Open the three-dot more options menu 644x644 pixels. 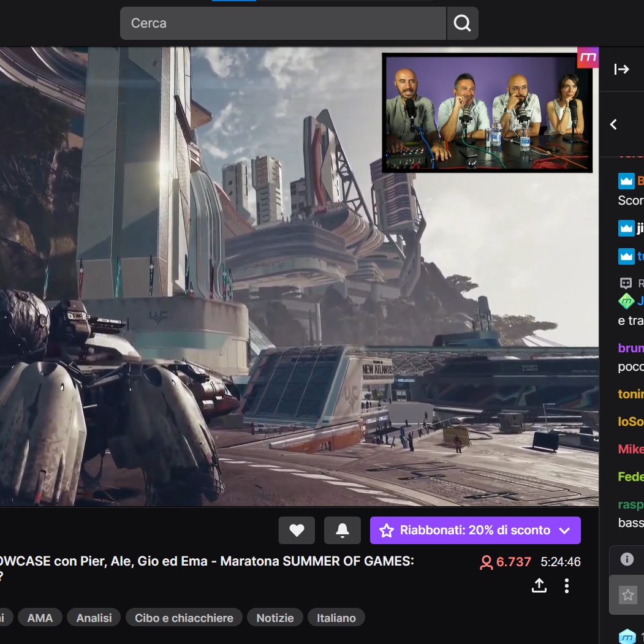pos(567,586)
